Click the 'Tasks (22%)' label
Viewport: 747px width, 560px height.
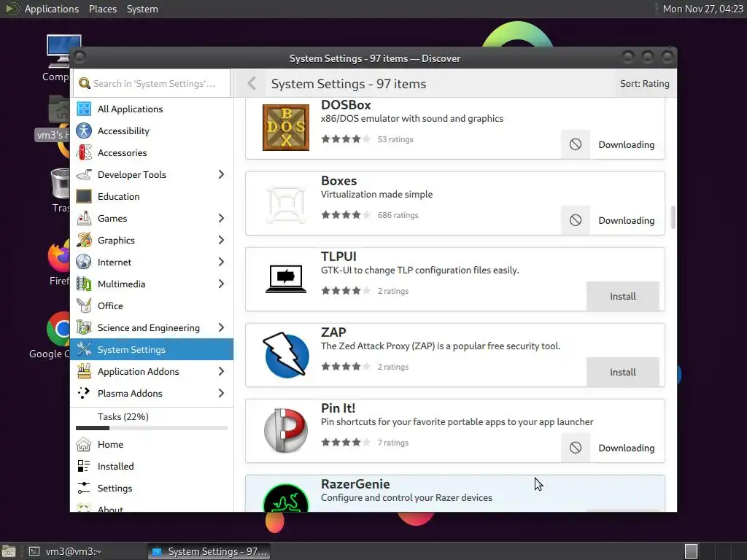[x=123, y=416]
